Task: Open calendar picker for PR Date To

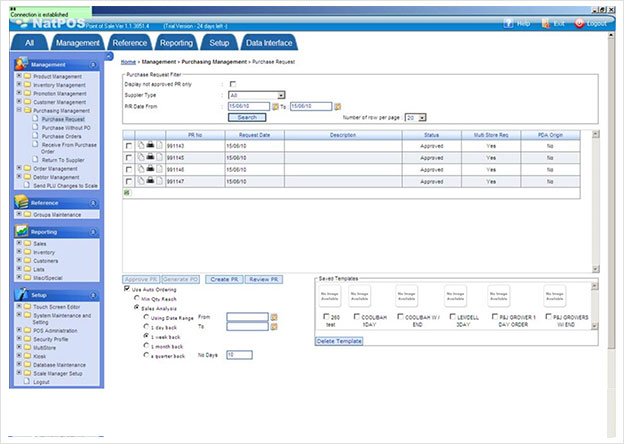Action: click(337, 107)
